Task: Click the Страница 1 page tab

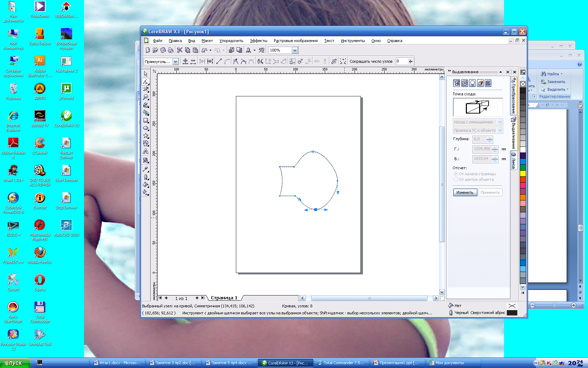Action: 224,298
